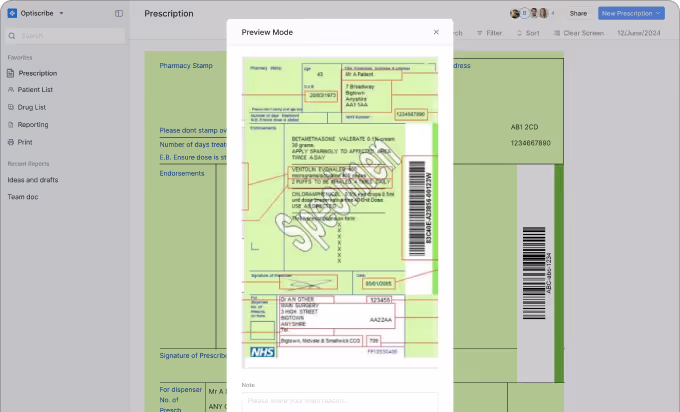
Task: Open the Filter option
Action: [x=490, y=33]
